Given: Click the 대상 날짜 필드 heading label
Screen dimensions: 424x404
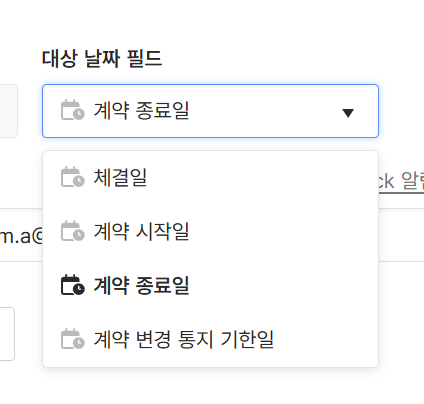Looking at the screenshot, I should (x=102, y=58).
